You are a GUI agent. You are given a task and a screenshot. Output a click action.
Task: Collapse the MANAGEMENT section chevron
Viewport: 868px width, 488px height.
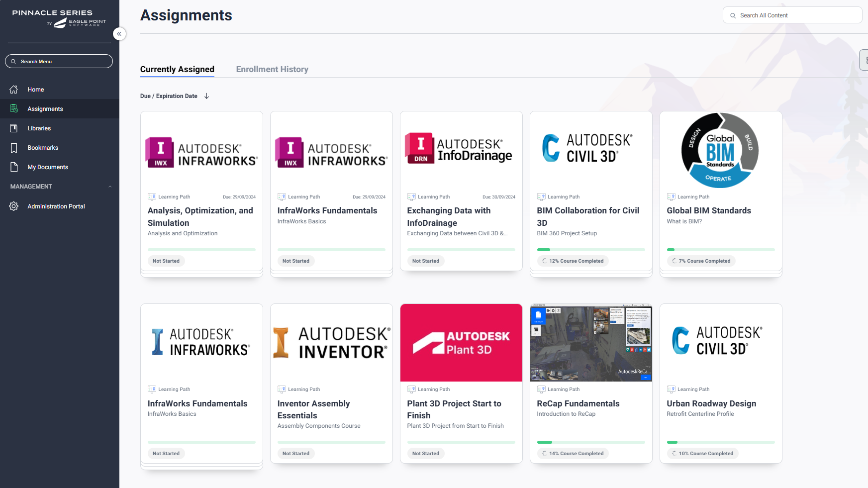[x=110, y=187]
